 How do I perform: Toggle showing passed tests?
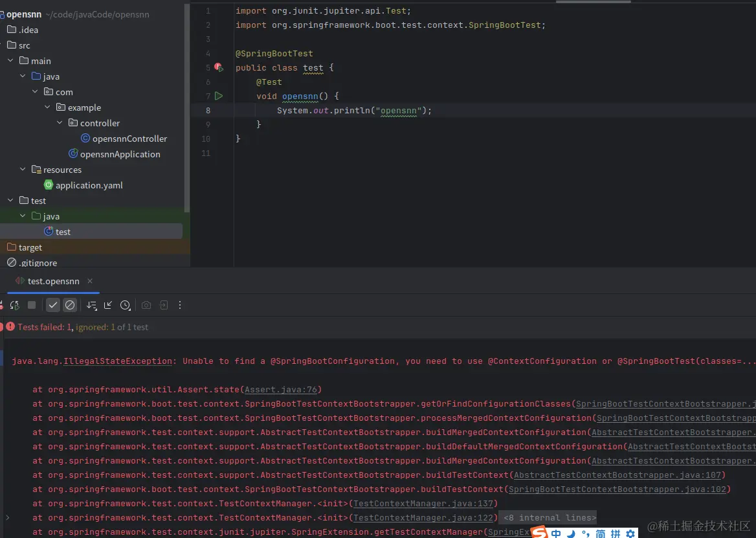(x=53, y=305)
